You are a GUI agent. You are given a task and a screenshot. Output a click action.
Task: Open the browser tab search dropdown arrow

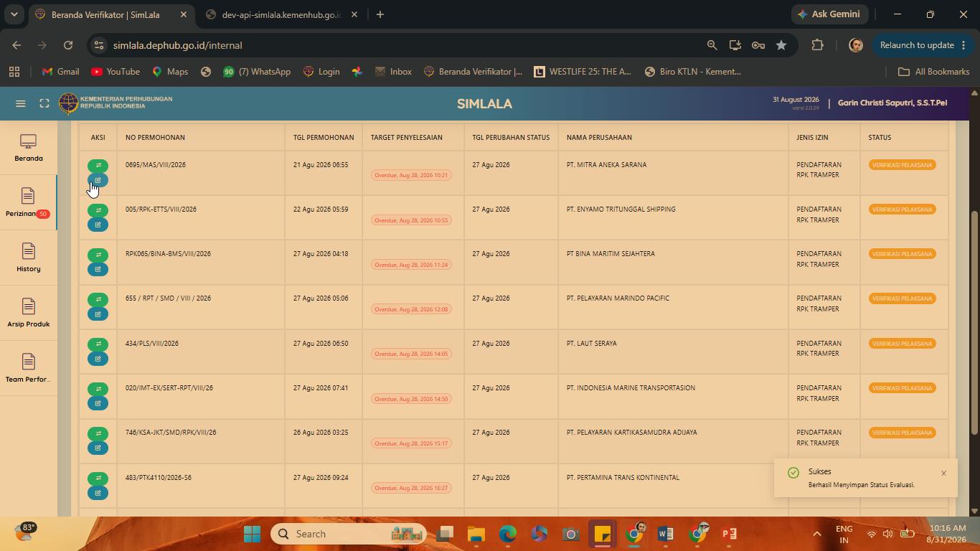tap(14, 14)
